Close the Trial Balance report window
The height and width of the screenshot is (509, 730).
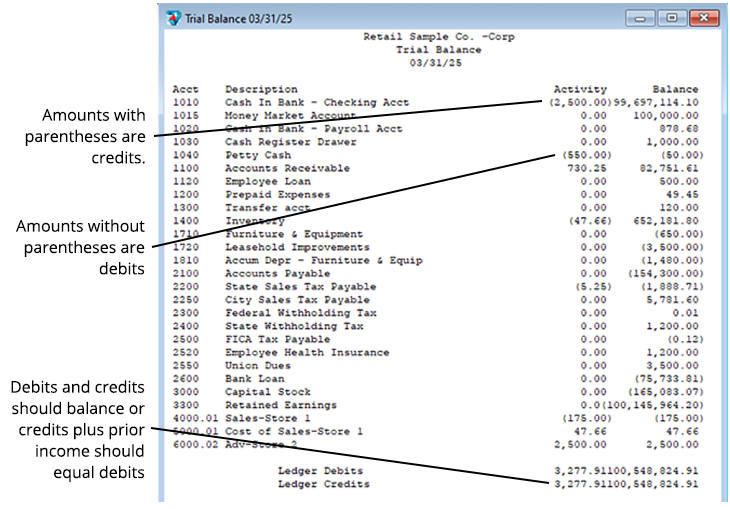[x=704, y=18]
